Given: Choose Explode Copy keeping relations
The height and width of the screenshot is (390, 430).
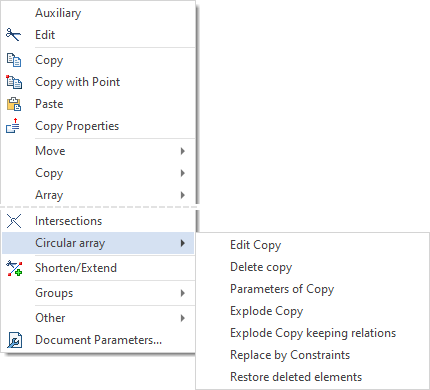Looking at the screenshot, I should pos(313,333).
